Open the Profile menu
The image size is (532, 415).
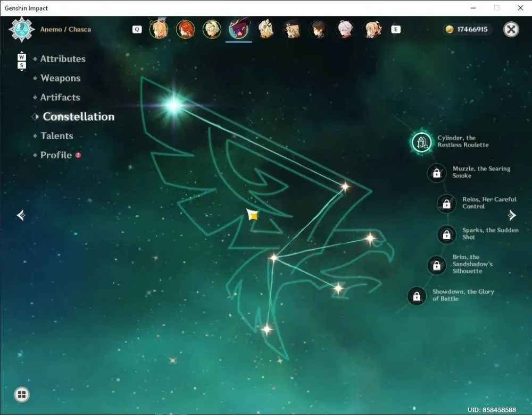[56, 155]
